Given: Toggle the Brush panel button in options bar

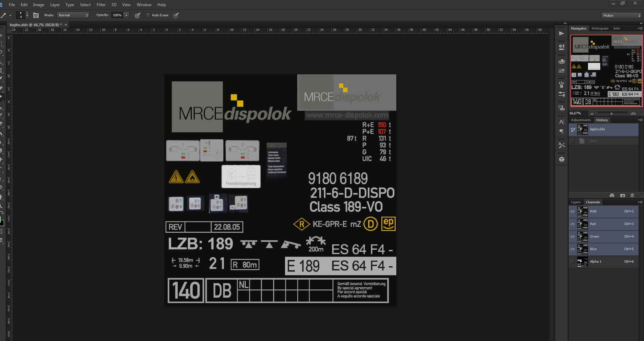Looking at the screenshot, I should [36, 15].
